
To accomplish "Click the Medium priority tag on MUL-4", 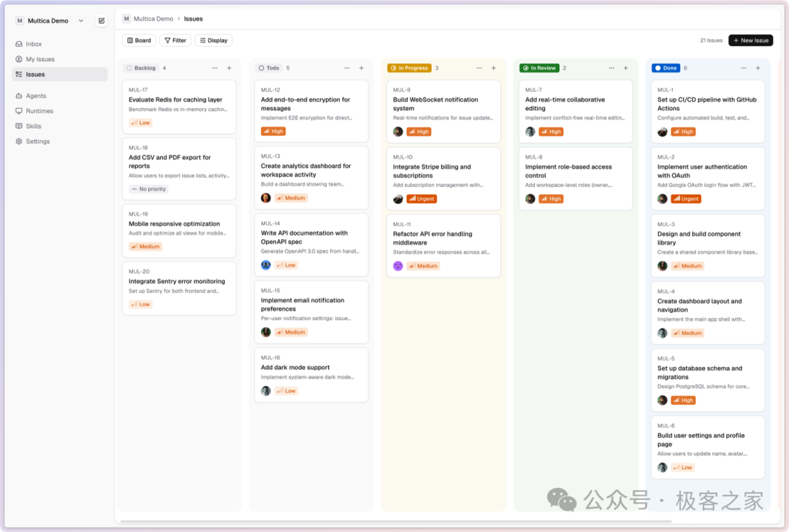I will pos(687,333).
